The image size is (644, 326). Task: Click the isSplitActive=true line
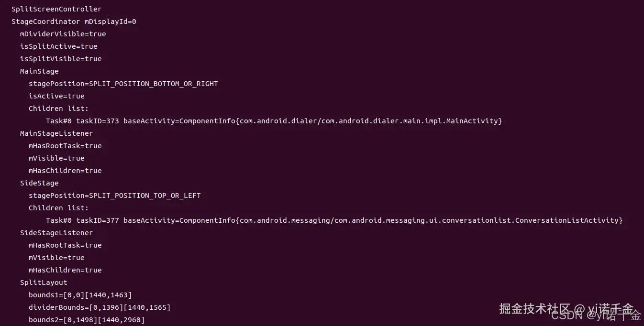[x=58, y=46]
